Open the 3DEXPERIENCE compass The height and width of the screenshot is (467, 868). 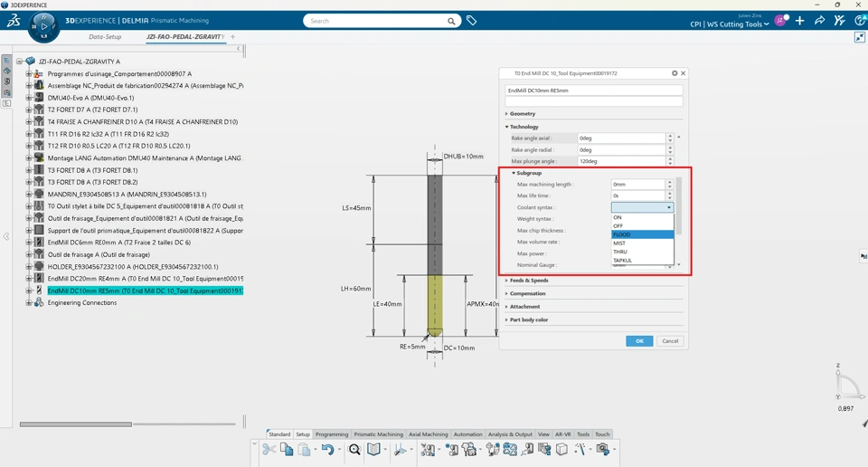[43, 26]
